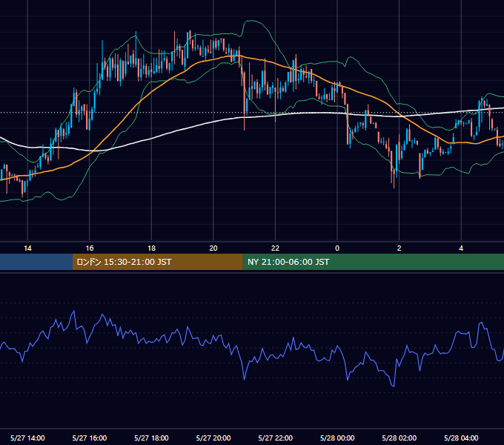The width and height of the screenshot is (504, 445).
Task: Click the 2 hour axis label
Action: (399, 248)
